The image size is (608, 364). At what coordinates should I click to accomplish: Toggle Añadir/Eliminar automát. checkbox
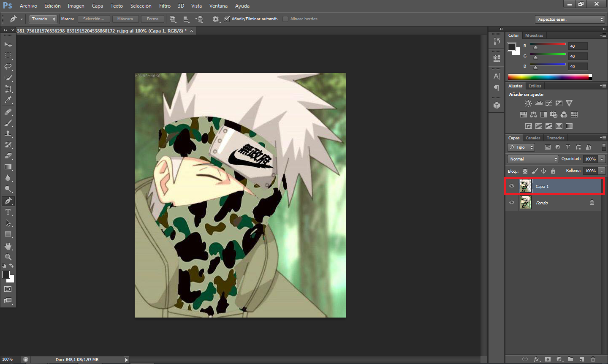(x=227, y=19)
